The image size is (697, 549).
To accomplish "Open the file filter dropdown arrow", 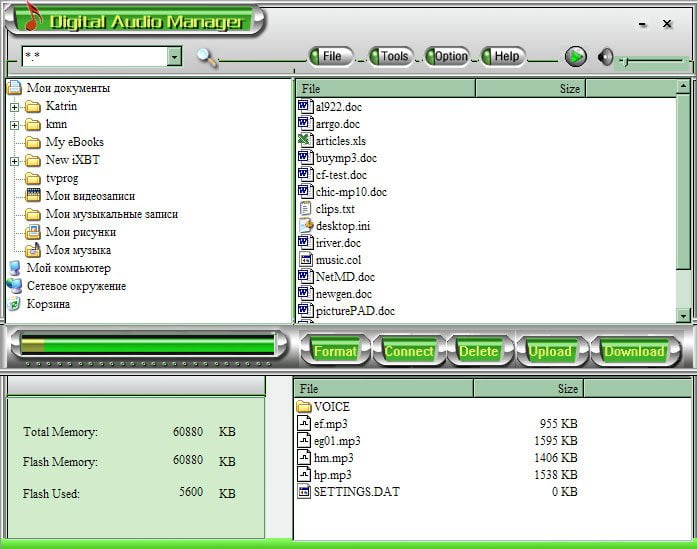I will [174, 56].
